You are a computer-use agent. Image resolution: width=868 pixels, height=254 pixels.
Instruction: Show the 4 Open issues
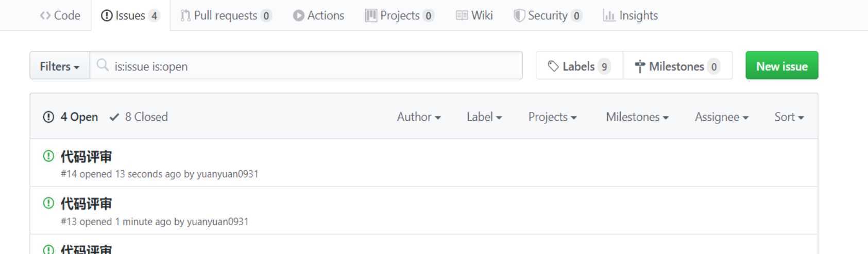pos(71,117)
